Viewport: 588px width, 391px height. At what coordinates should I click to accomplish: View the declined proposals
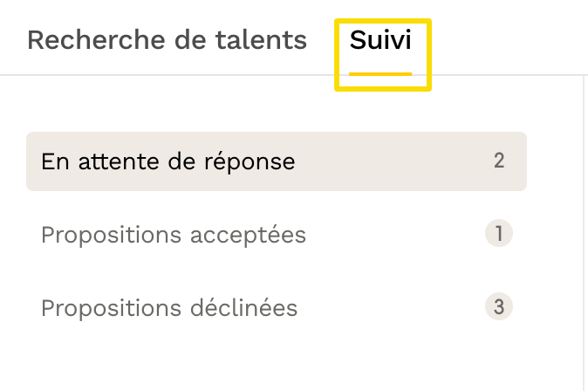point(169,308)
